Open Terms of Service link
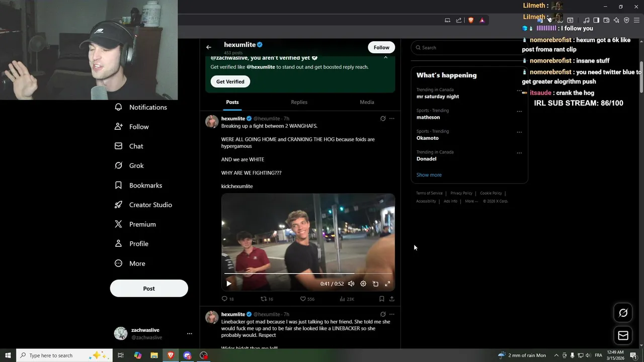This screenshot has width=644, height=362. tap(429, 193)
